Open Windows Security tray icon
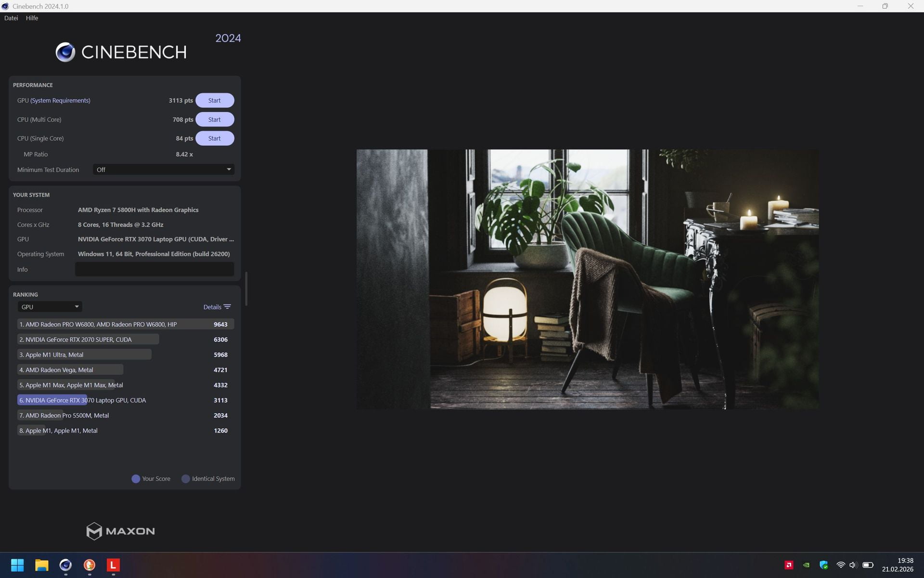This screenshot has width=924, height=578. coord(823,565)
